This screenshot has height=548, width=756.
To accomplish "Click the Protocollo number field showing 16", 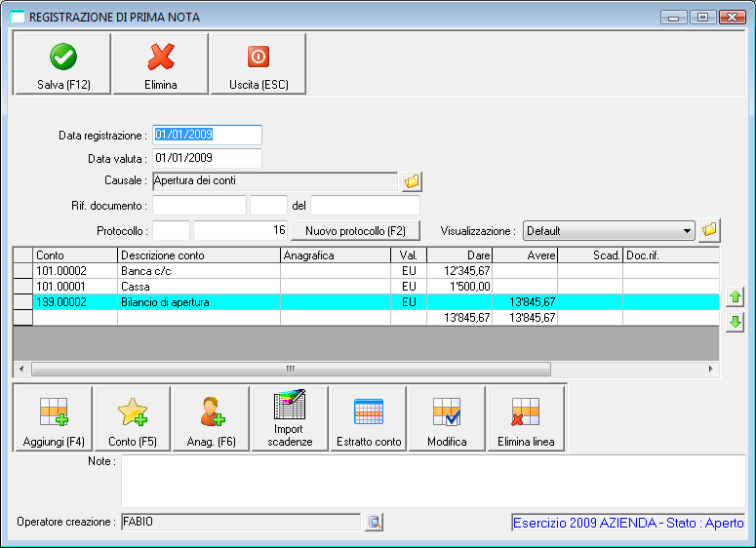I will 241,230.
